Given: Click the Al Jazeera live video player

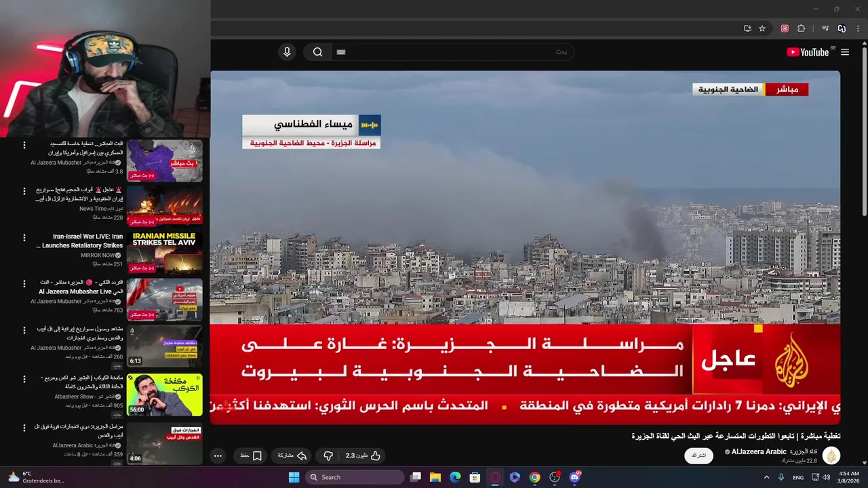Looking at the screenshot, I should [525, 247].
